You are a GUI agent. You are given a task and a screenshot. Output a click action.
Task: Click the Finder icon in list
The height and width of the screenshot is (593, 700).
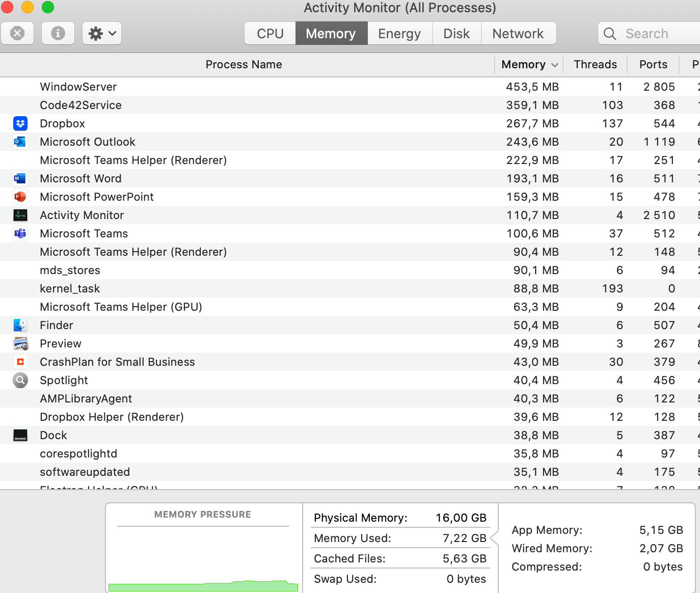[20, 325]
